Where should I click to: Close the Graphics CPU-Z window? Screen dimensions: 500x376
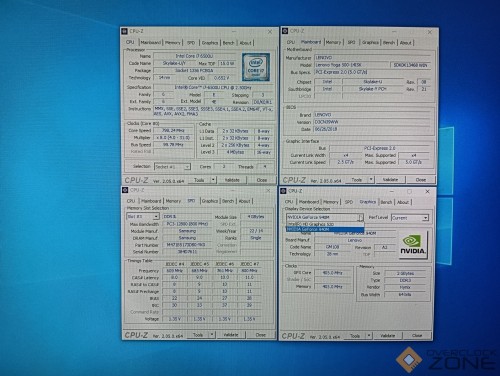pyautogui.click(x=427, y=192)
